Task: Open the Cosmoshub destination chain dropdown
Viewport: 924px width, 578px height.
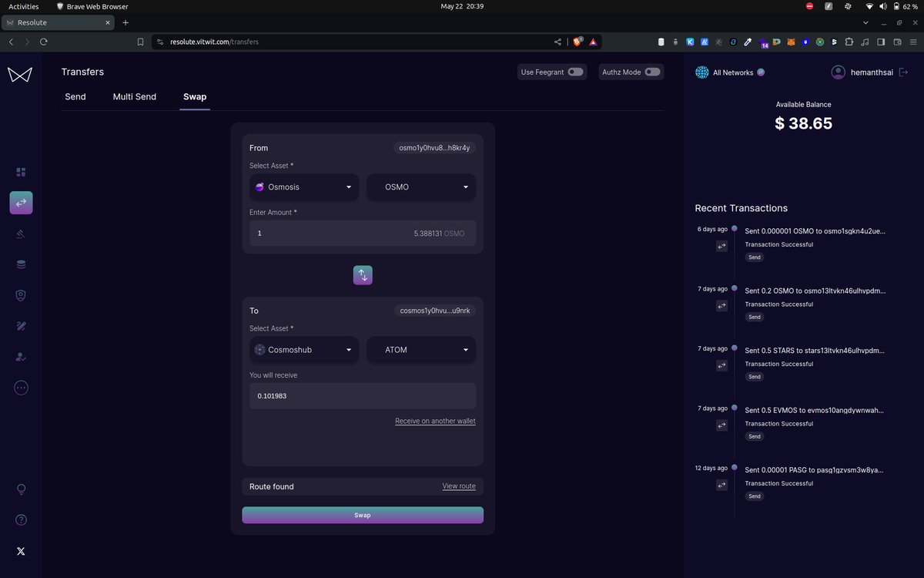Action: [304, 350]
